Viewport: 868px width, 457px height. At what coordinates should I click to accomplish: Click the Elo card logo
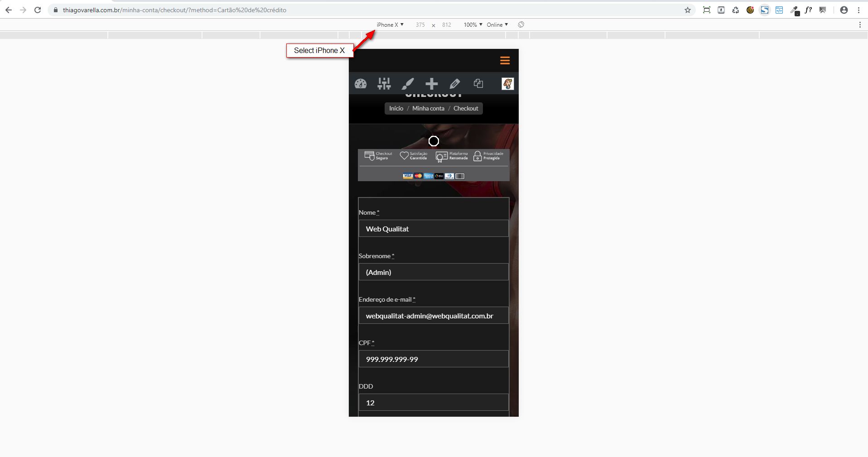[439, 176]
